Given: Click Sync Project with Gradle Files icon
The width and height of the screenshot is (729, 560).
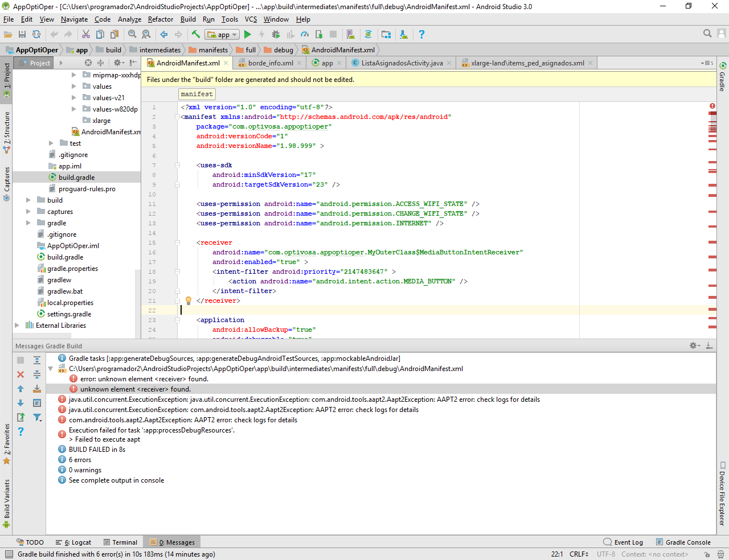Looking at the screenshot, I should pos(368,35).
